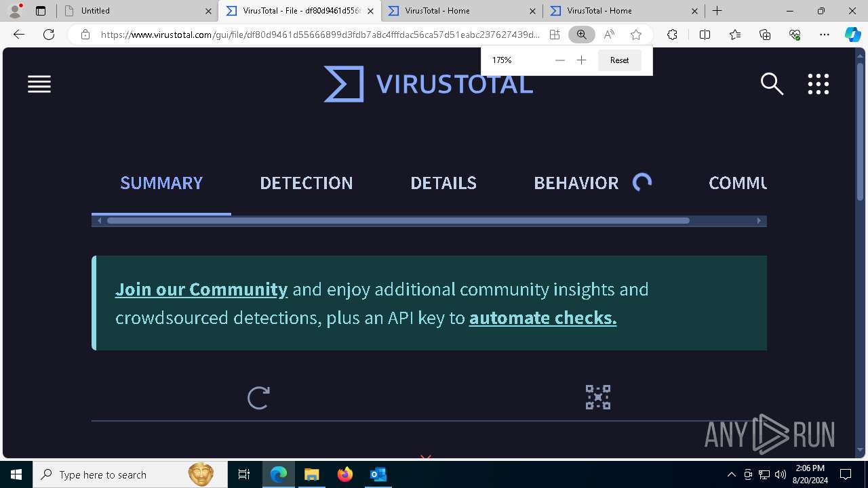Click the browser profile avatar
The width and height of the screenshot is (868, 488).
tap(15, 10)
